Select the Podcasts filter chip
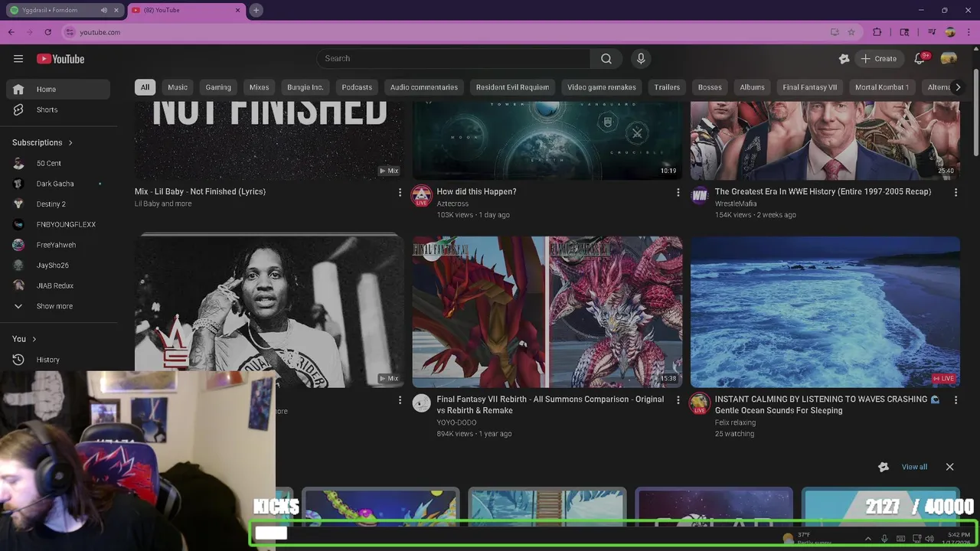Image resolution: width=980 pixels, height=551 pixels. pos(357,87)
